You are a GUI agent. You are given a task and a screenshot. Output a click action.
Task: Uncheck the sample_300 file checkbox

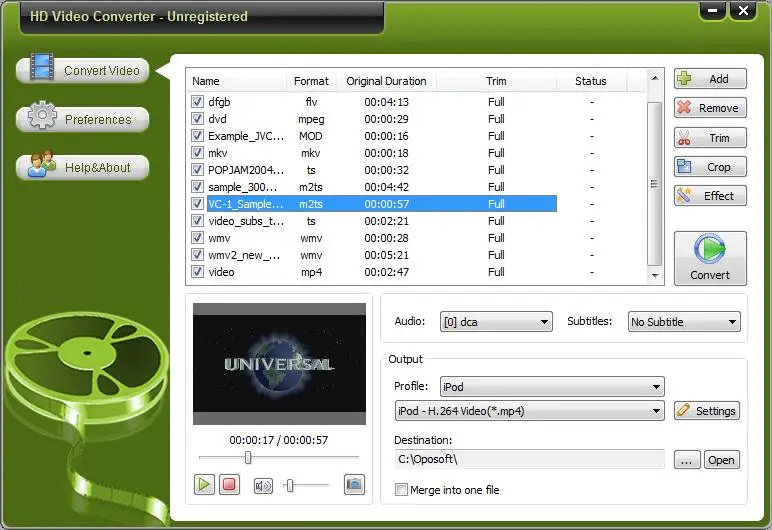[x=197, y=187]
